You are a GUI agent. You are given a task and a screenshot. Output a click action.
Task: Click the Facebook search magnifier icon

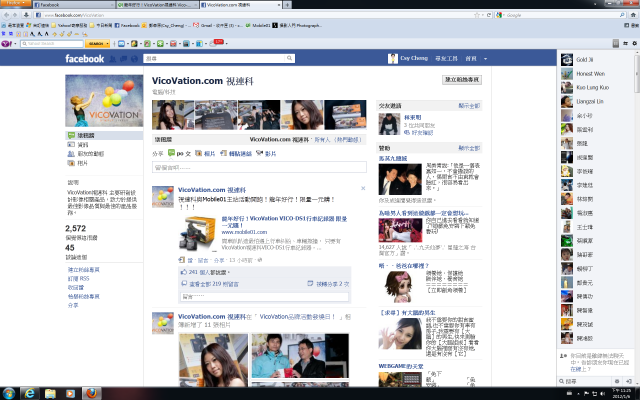tap(289, 58)
